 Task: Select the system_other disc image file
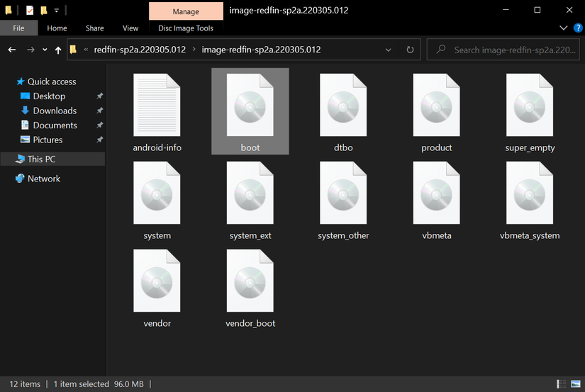343,193
